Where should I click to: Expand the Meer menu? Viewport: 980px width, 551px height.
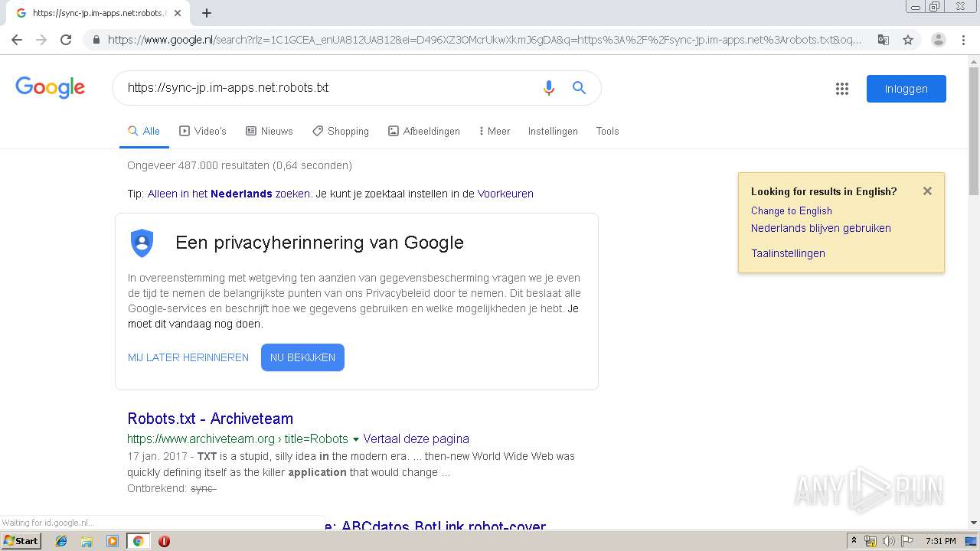coord(495,131)
